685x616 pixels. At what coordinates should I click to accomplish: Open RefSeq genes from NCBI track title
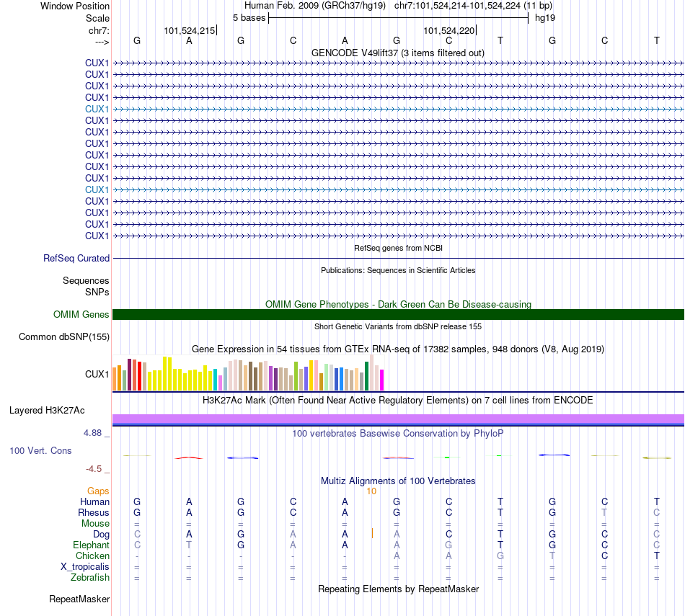(398, 248)
